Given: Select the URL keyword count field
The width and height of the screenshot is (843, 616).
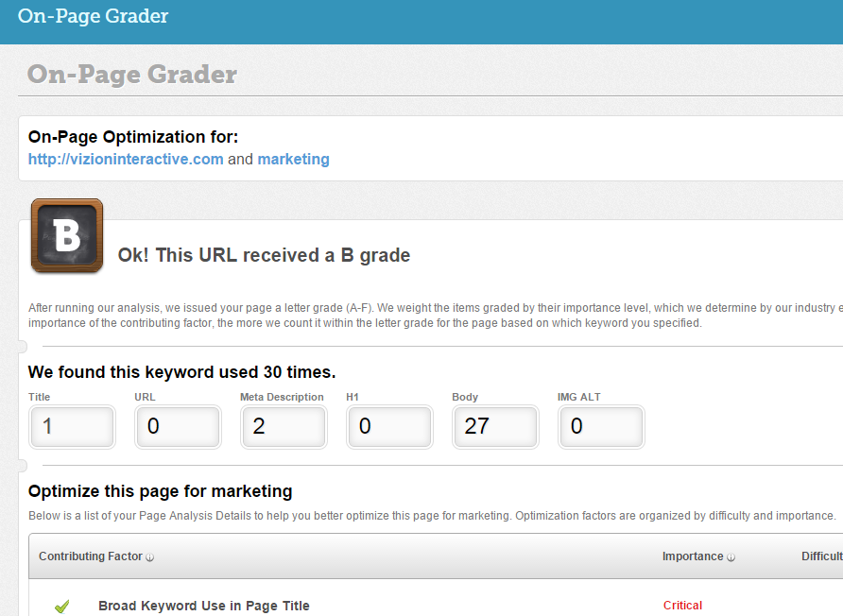Looking at the screenshot, I should coord(178,427).
